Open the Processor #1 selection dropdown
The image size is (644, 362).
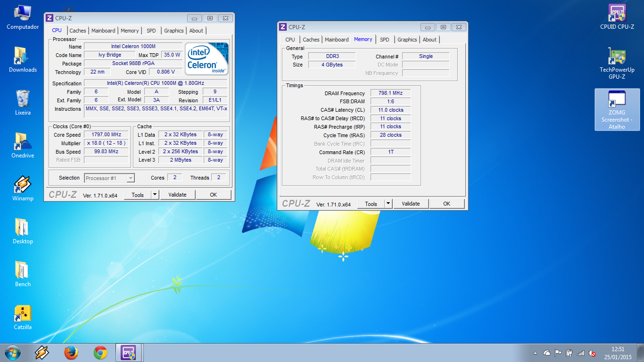pos(109,178)
